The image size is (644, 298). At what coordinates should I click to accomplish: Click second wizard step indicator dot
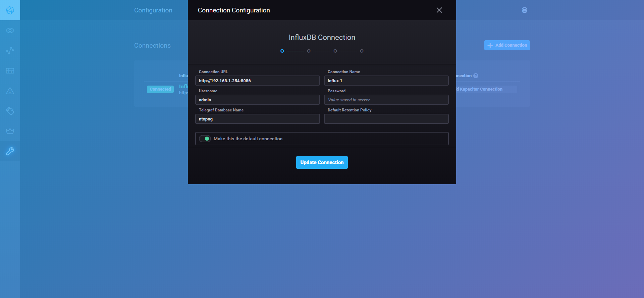(x=309, y=51)
